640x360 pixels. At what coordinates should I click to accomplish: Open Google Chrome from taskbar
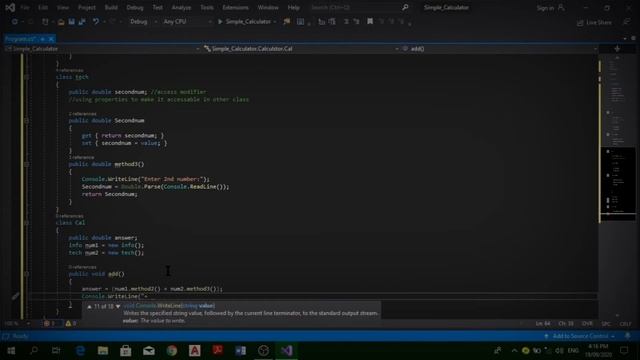pyautogui.click(x=172, y=351)
